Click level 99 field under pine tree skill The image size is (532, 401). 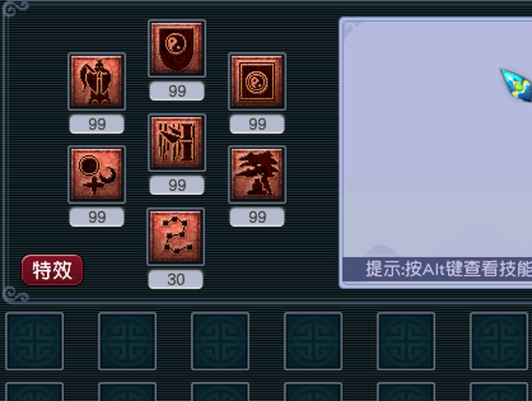(257, 217)
